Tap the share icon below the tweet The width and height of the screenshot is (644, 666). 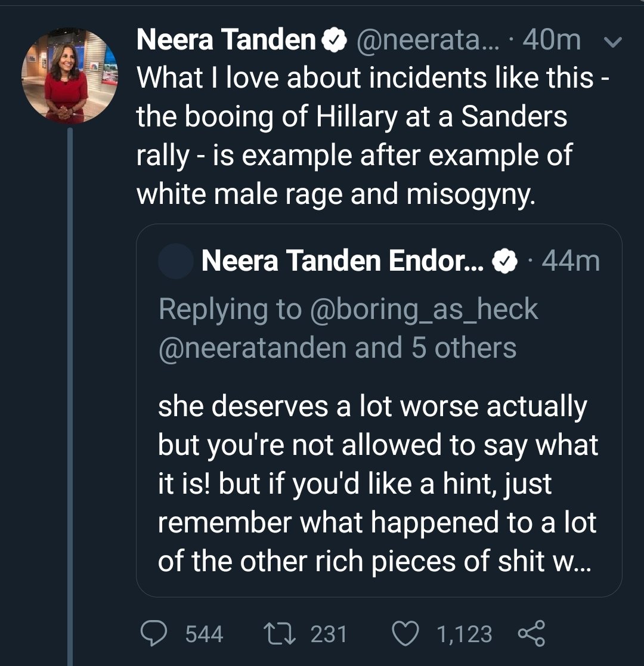coord(531,633)
